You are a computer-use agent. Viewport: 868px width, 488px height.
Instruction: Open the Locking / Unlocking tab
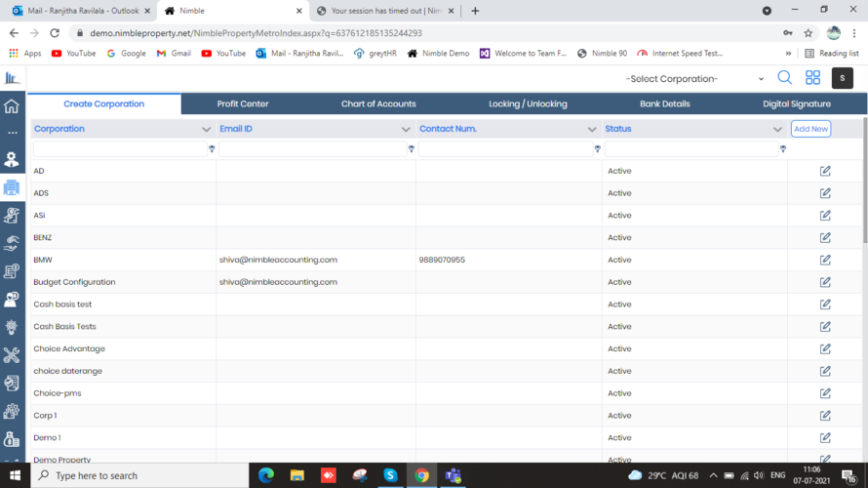pyautogui.click(x=528, y=103)
